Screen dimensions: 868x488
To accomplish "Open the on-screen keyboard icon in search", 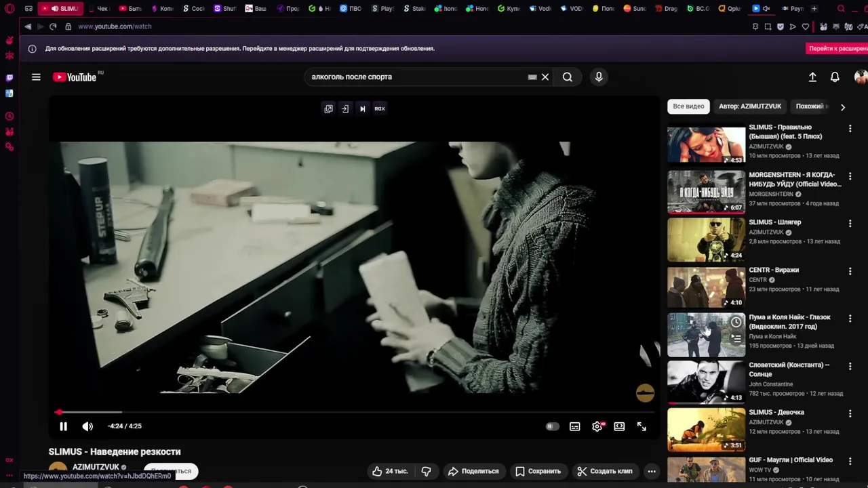I will tap(532, 77).
